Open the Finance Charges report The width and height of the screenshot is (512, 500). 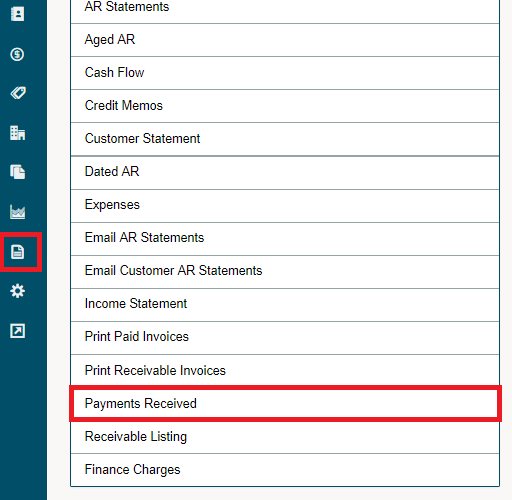(x=285, y=470)
